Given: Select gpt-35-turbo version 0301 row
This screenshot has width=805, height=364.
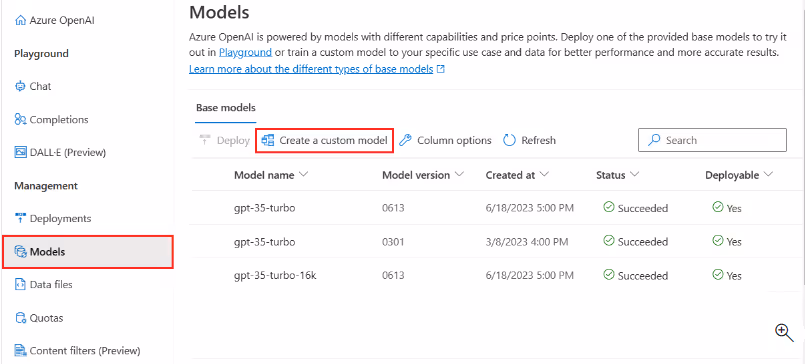Looking at the screenshot, I should tap(496, 241).
